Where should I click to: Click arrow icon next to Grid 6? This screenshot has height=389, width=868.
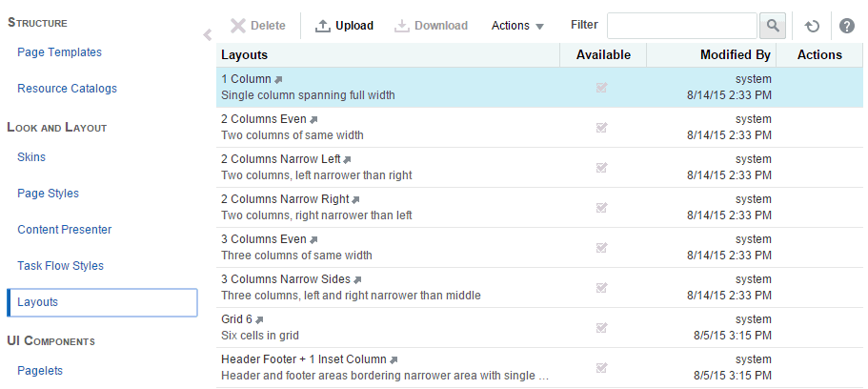[x=259, y=319]
